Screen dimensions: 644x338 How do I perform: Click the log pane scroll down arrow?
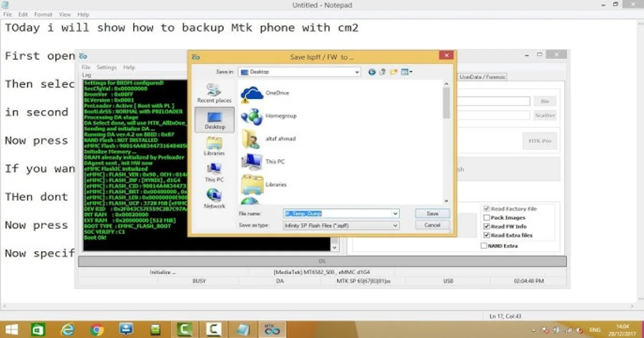[335, 248]
